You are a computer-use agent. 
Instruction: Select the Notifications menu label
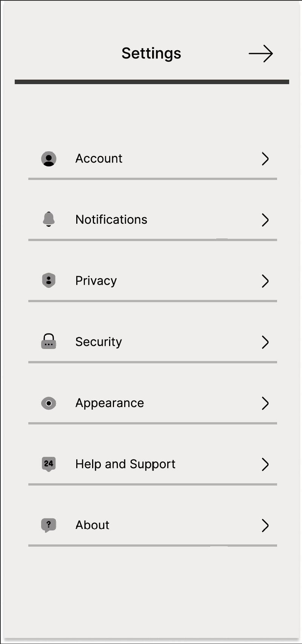(111, 220)
